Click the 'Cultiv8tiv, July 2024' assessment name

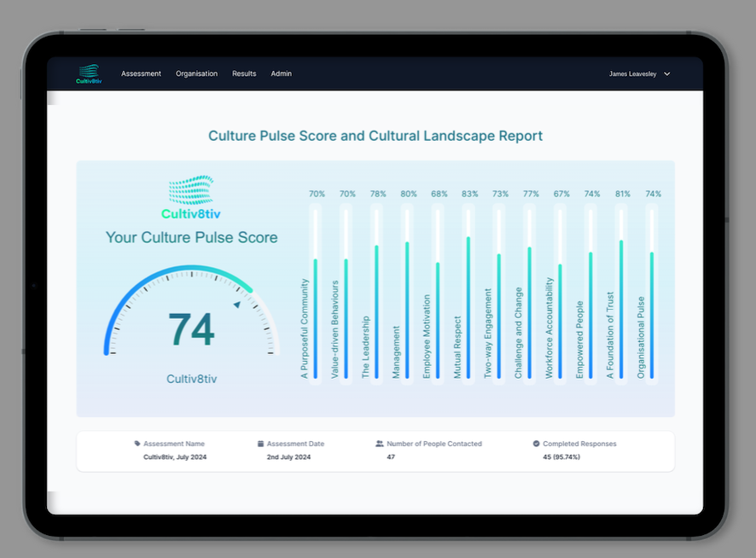tap(175, 457)
